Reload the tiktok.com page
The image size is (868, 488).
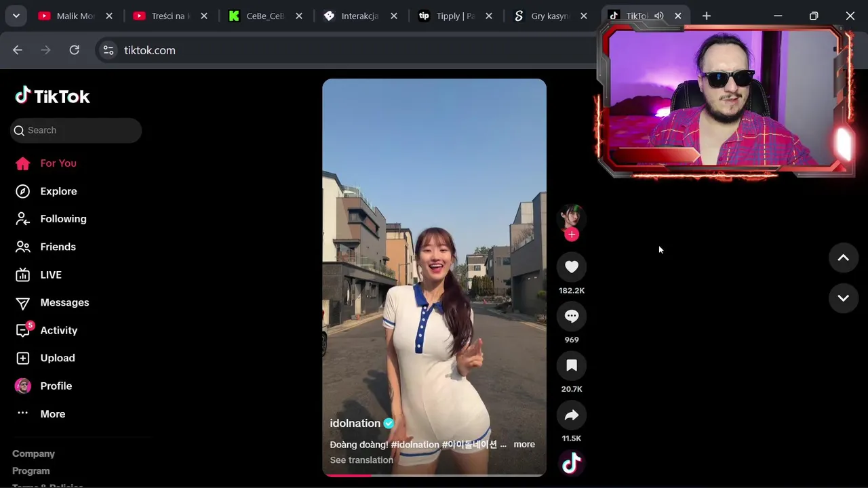[x=75, y=50]
